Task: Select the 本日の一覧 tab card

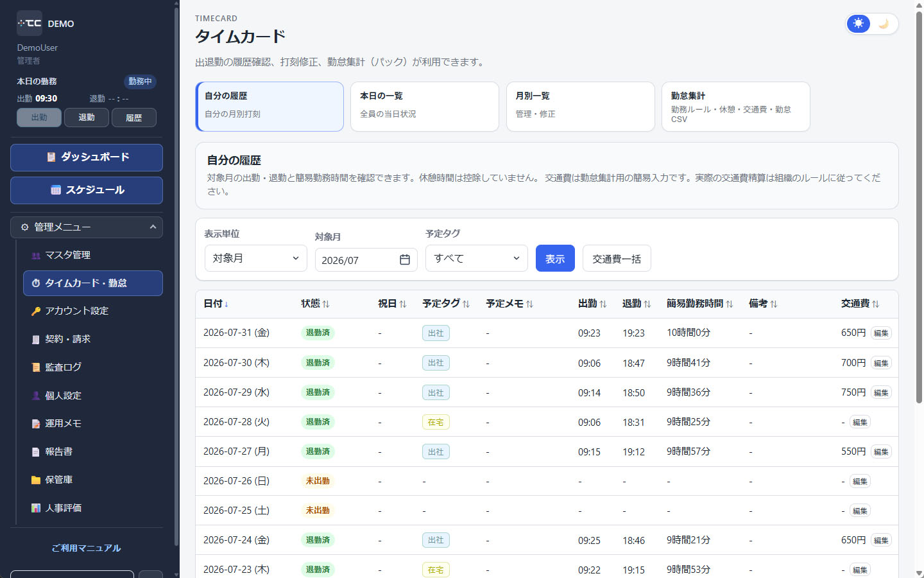Action: point(425,107)
